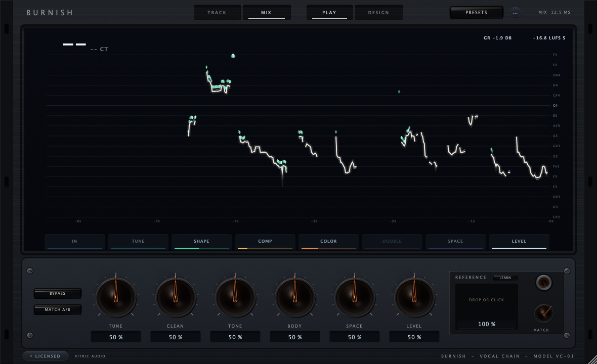
Task: Click the BYPASS button
Action: (x=58, y=293)
